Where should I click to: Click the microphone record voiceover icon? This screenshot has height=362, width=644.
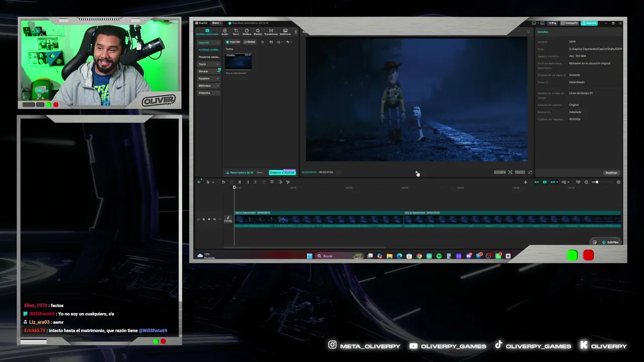pyautogui.click(x=526, y=182)
